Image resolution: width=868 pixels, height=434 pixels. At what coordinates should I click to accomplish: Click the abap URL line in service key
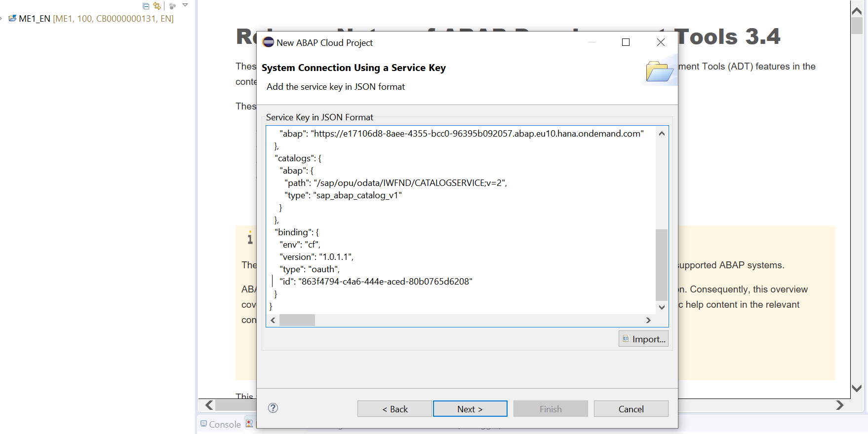(x=462, y=134)
